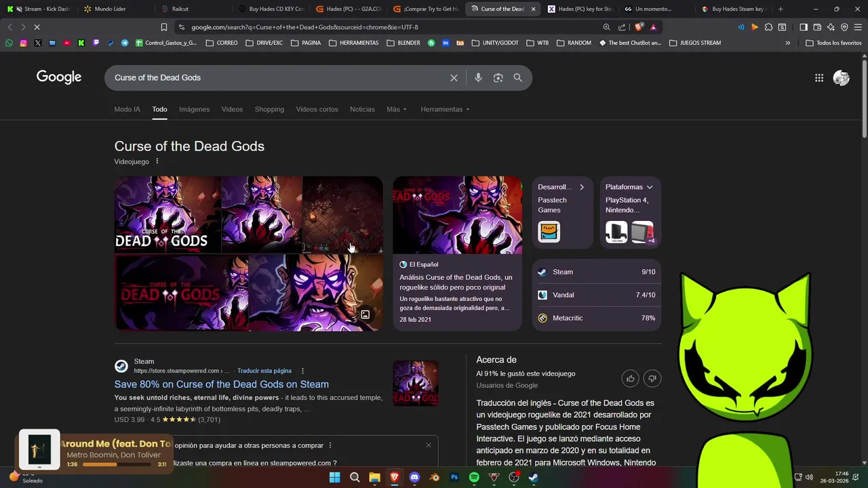Open Instagram bookmark icon
This screenshot has height=488, width=868.
tap(23, 43)
